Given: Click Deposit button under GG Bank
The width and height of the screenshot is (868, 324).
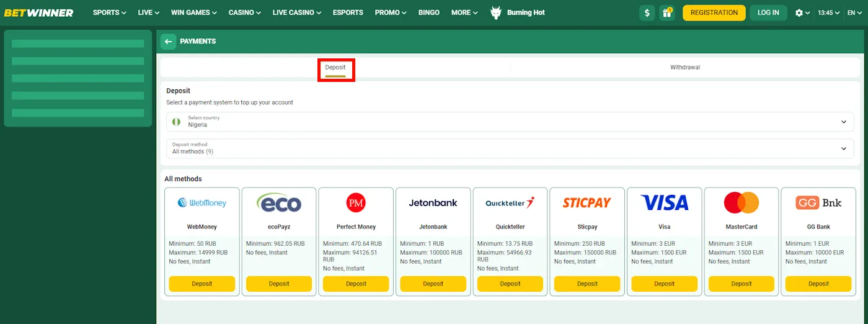Looking at the screenshot, I should 818,284.
